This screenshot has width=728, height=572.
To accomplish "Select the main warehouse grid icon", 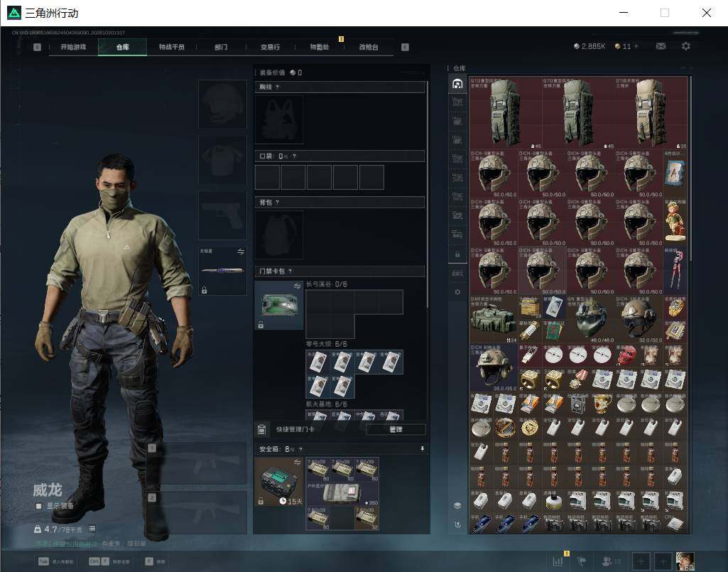I will (x=457, y=84).
